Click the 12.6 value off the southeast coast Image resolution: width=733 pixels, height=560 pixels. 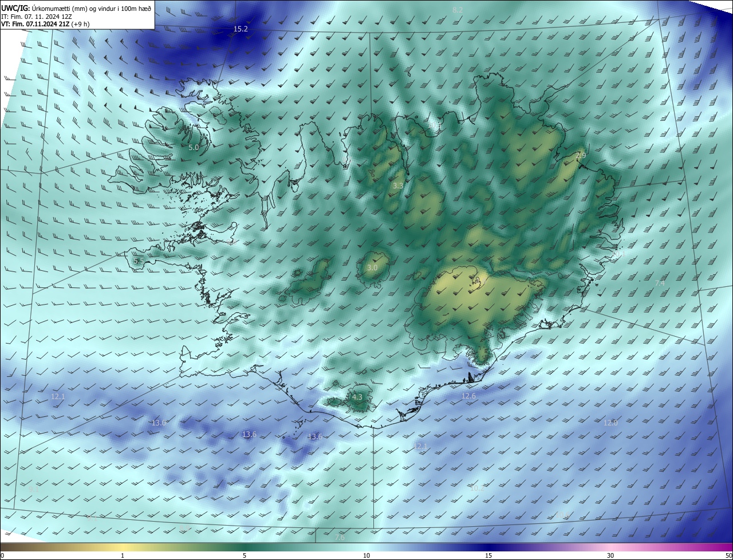click(x=468, y=396)
